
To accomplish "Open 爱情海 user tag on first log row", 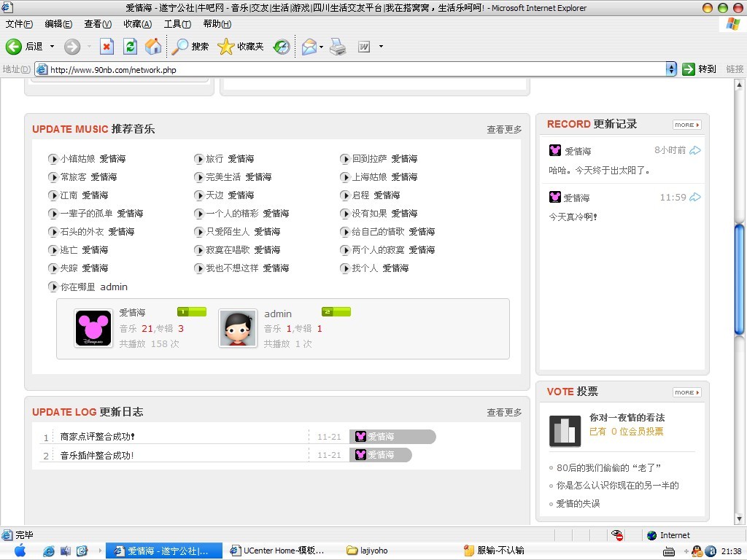I will tap(392, 437).
